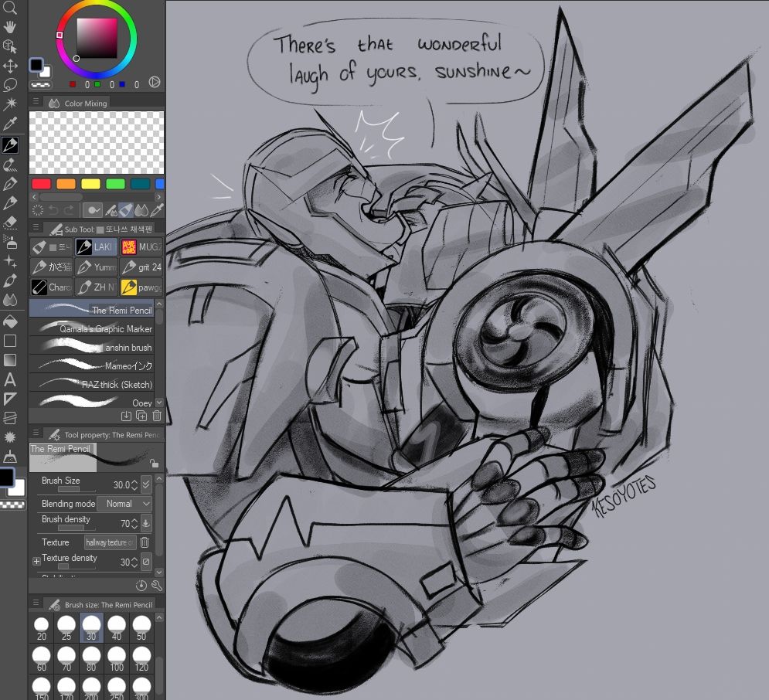
Task: Open sub tool detail wrench icon
Action: (156, 586)
